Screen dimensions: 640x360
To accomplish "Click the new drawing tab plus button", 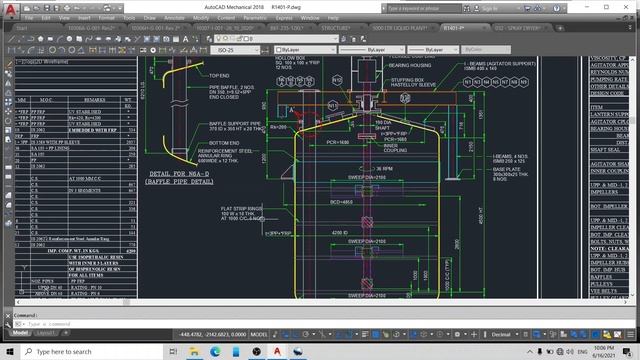I will tap(560, 28).
